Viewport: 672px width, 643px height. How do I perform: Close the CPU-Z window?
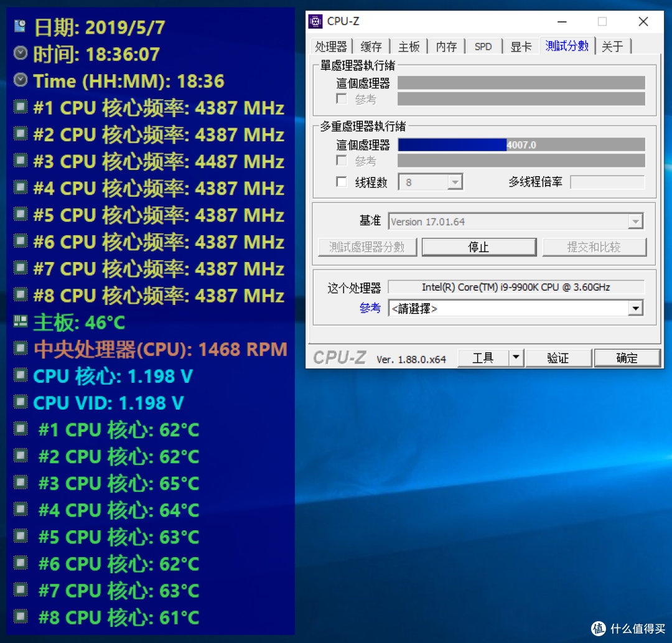pos(643,21)
